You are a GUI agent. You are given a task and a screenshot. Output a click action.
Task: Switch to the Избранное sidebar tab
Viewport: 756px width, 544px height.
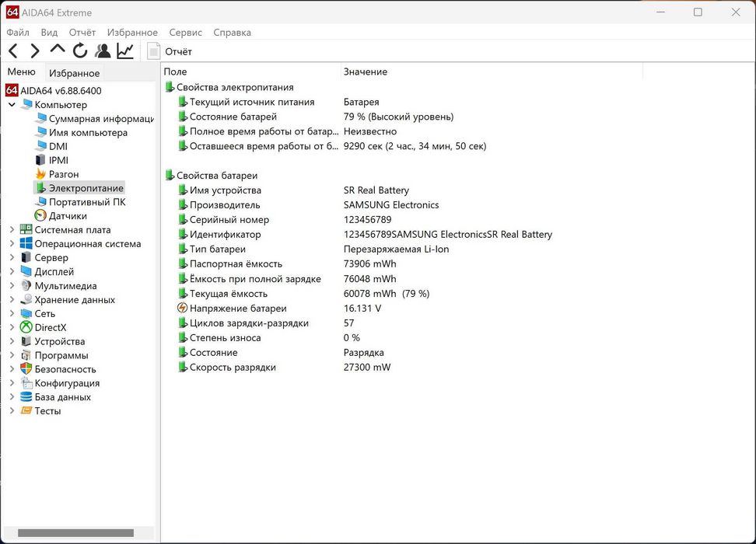[x=74, y=73]
